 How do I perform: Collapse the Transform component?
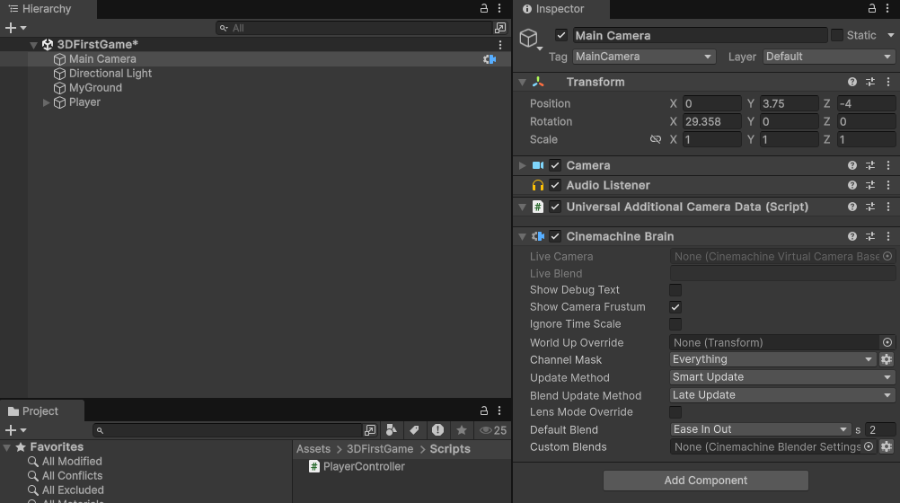522,82
